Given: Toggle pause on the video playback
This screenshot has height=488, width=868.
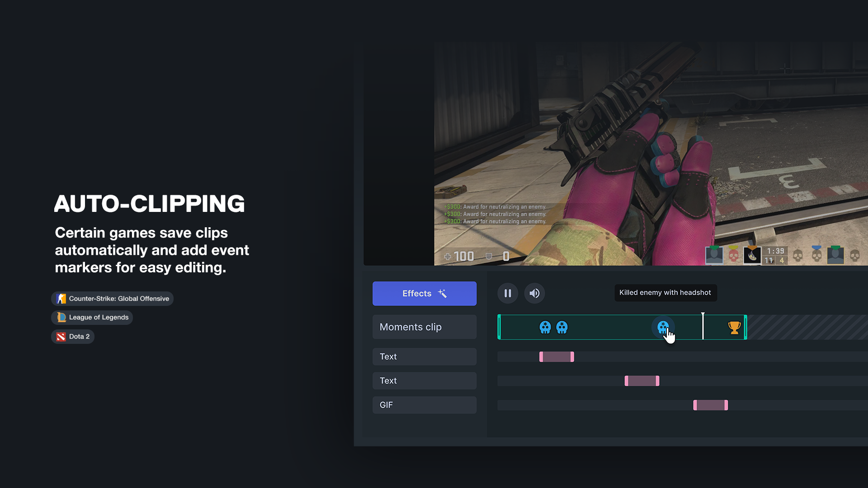Looking at the screenshot, I should (508, 292).
